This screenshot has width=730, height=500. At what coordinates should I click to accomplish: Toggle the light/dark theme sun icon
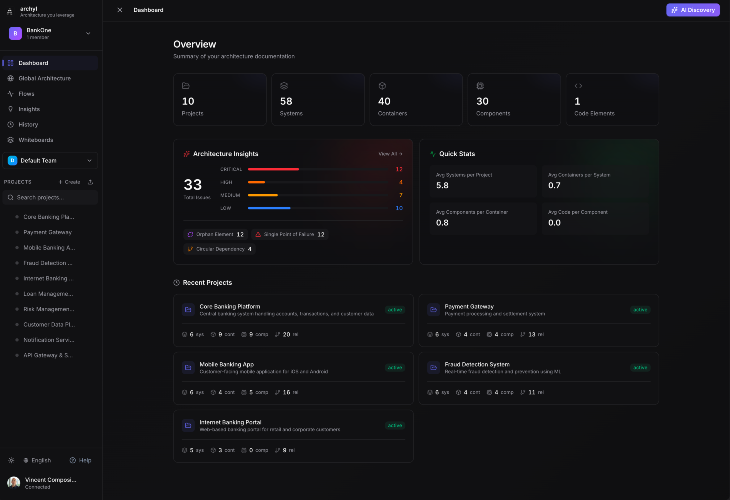(x=11, y=460)
